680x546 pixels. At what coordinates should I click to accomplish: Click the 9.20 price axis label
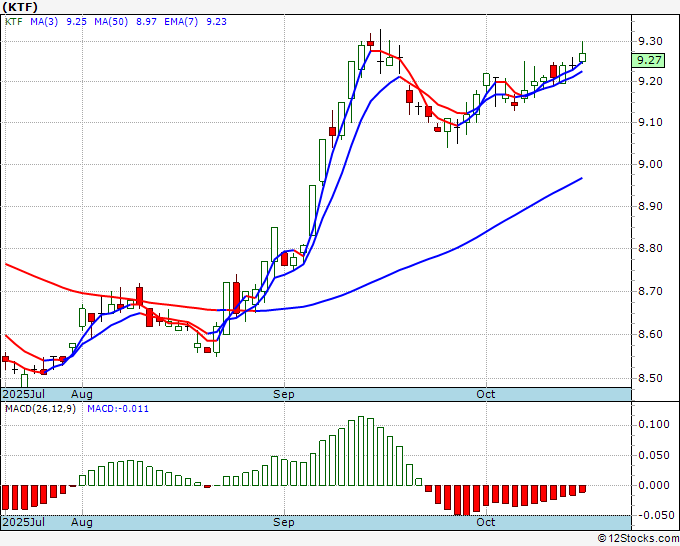tap(651, 82)
